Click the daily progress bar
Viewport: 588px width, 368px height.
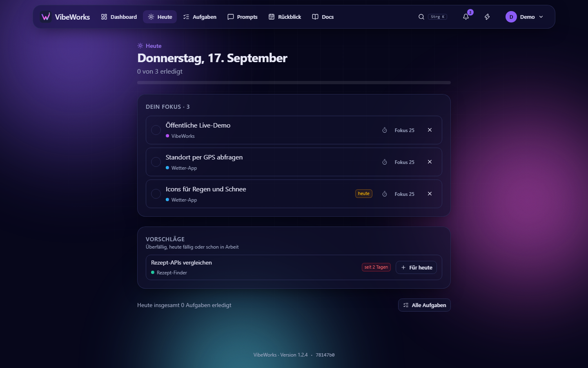click(294, 83)
